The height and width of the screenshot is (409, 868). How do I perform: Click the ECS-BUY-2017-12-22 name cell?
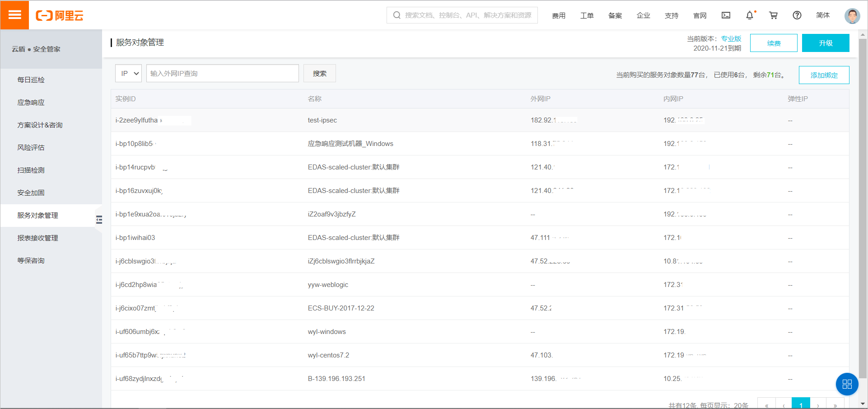(341, 308)
